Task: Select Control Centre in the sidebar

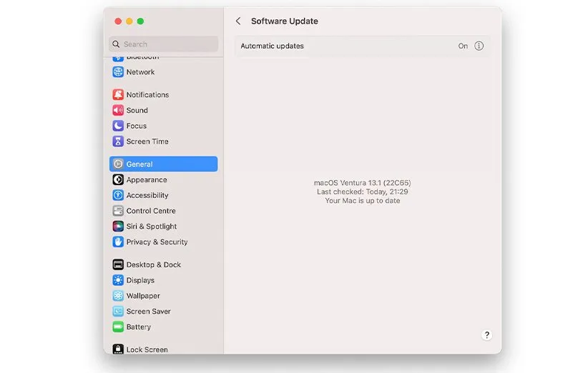Action: (151, 212)
